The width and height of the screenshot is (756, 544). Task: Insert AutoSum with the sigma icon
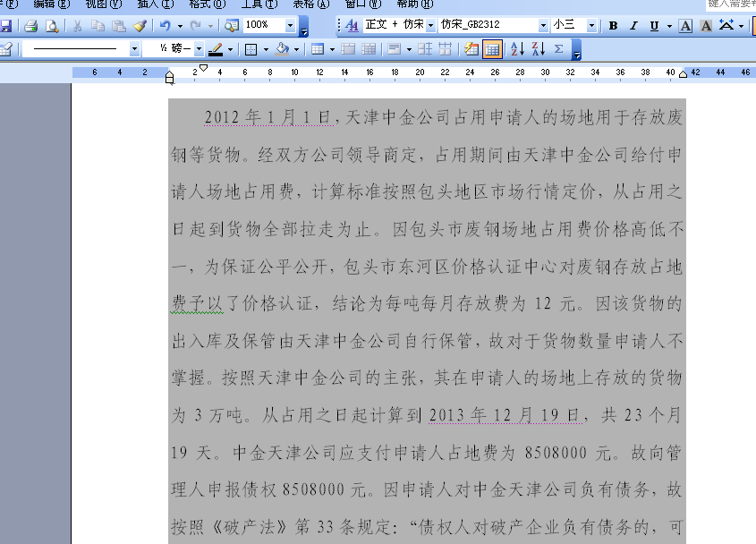559,49
